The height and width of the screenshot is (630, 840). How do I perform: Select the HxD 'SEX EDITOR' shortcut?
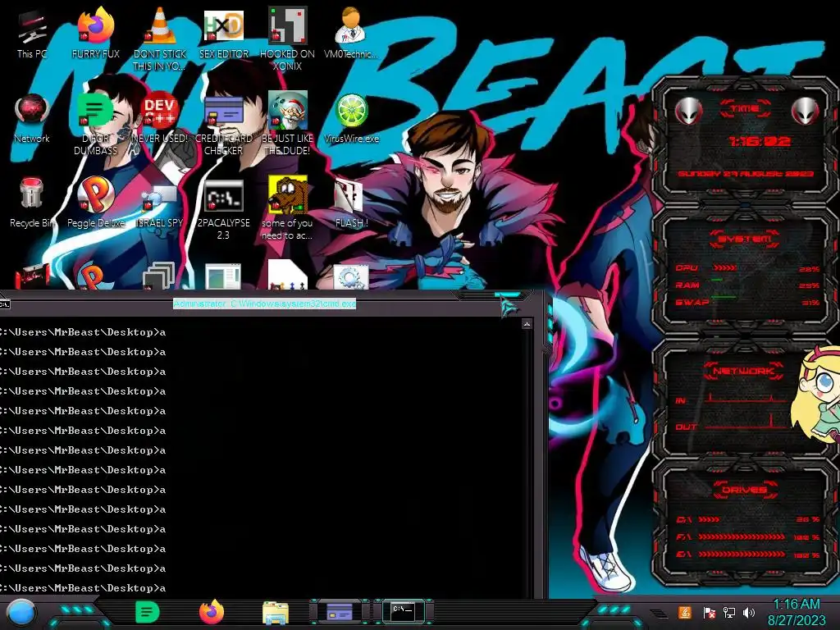[x=224, y=34]
